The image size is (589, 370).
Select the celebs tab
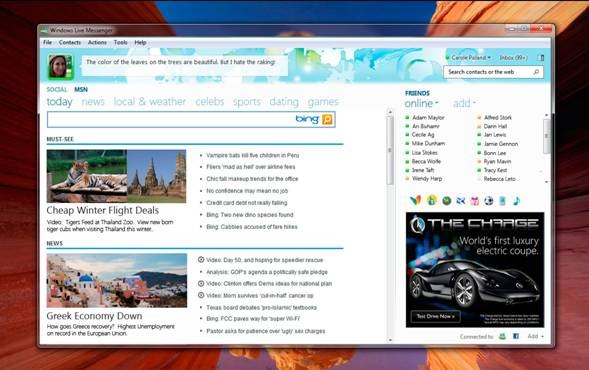pos(210,101)
